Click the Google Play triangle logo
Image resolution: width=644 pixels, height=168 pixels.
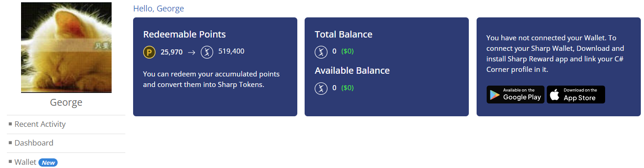coord(494,95)
